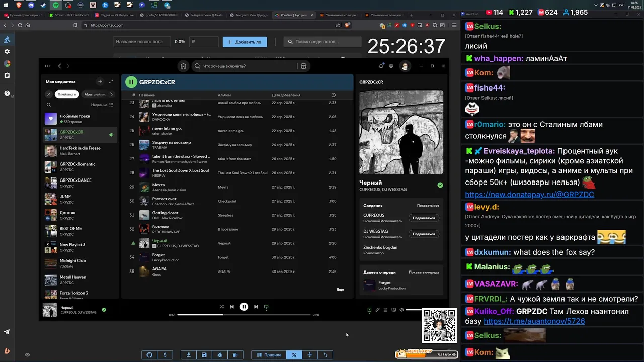
Task: Open HardTekk in die Fresse playlist
Action: click(x=80, y=151)
